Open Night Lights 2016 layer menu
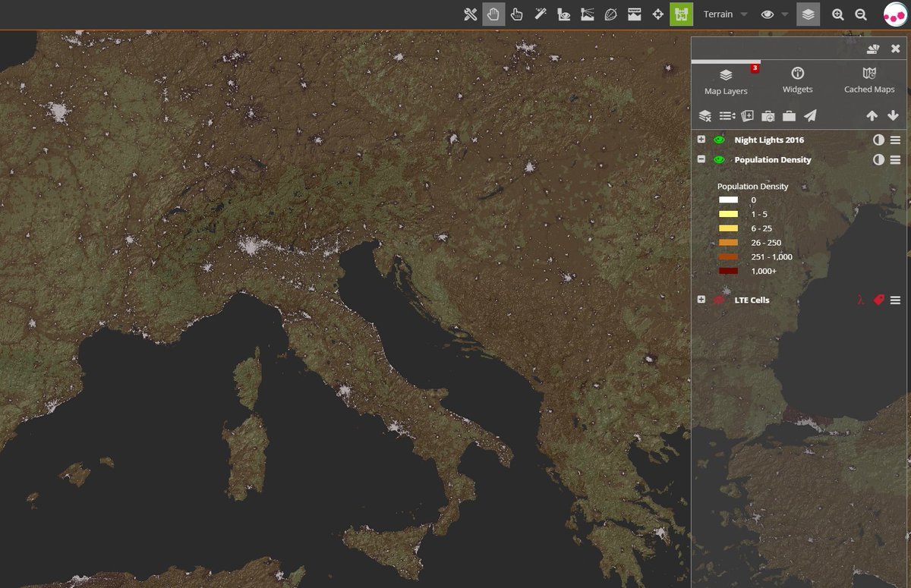Viewport: 911px width, 588px height. [896, 140]
